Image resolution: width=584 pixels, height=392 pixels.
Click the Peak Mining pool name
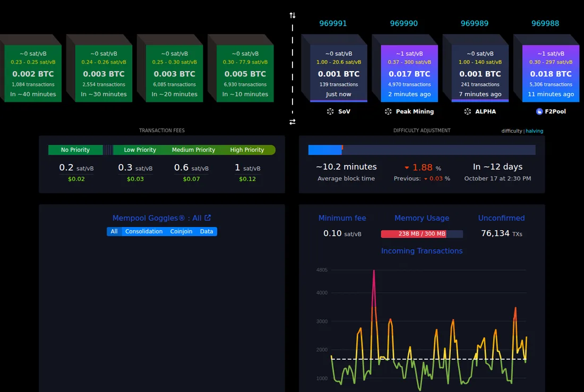[415, 111]
